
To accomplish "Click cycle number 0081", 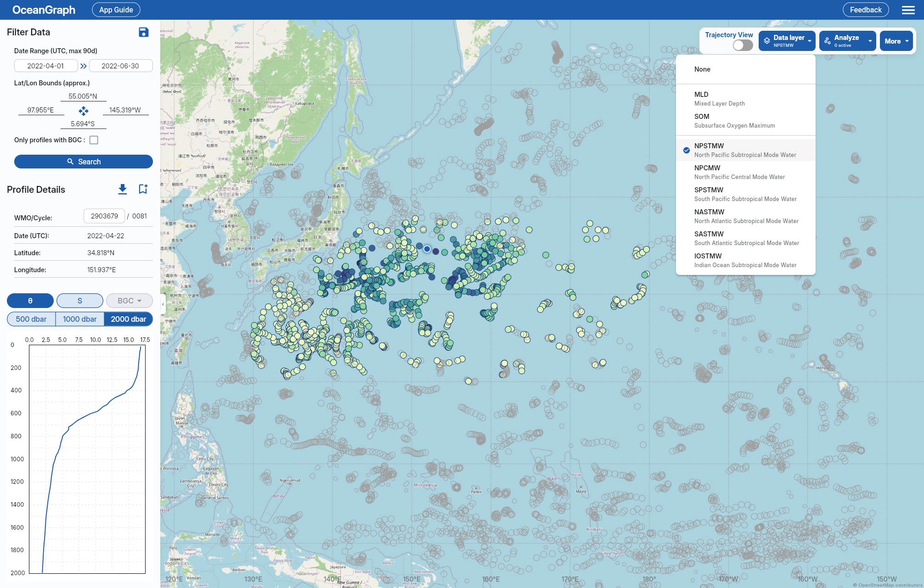I will [x=140, y=216].
